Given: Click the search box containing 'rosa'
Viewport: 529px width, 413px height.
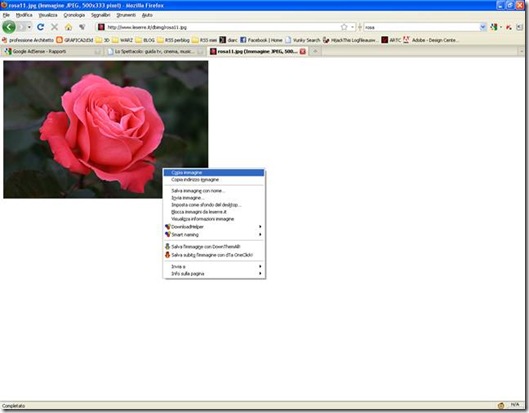Looking at the screenshot, I should 422,27.
